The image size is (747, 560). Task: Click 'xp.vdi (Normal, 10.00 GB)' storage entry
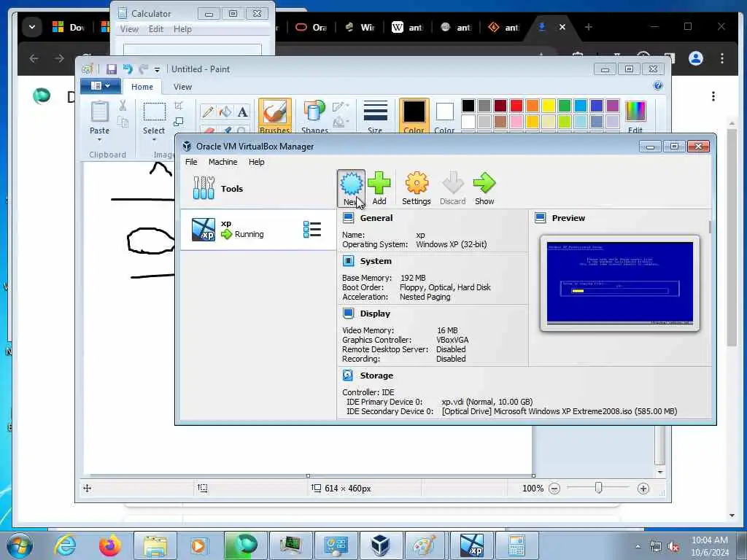[x=487, y=402]
